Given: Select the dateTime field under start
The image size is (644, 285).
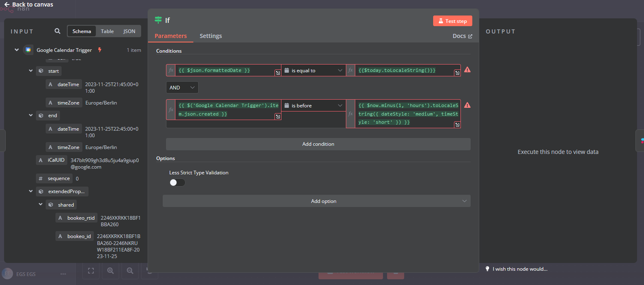Looking at the screenshot, I should [64, 85].
